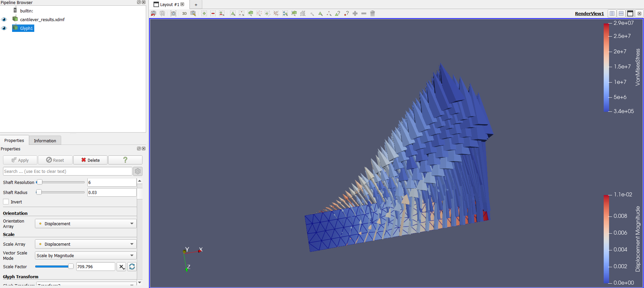Open help with the question mark button
This screenshot has height=288, width=644.
(125, 160)
